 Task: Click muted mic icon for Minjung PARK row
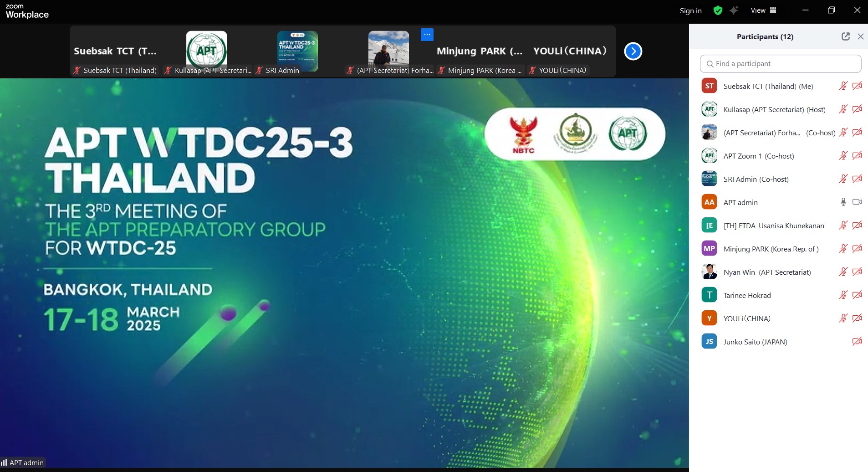[843, 248]
